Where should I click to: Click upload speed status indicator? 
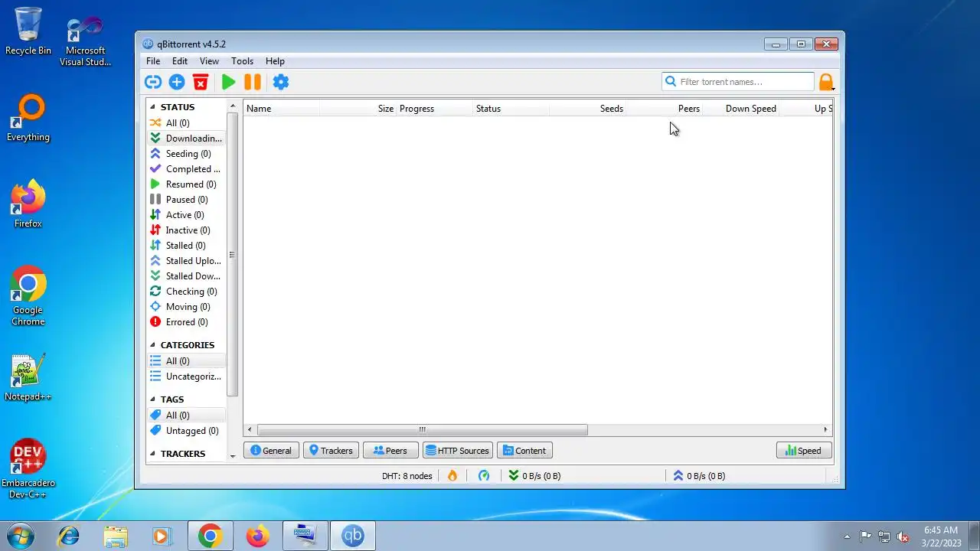point(699,476)
